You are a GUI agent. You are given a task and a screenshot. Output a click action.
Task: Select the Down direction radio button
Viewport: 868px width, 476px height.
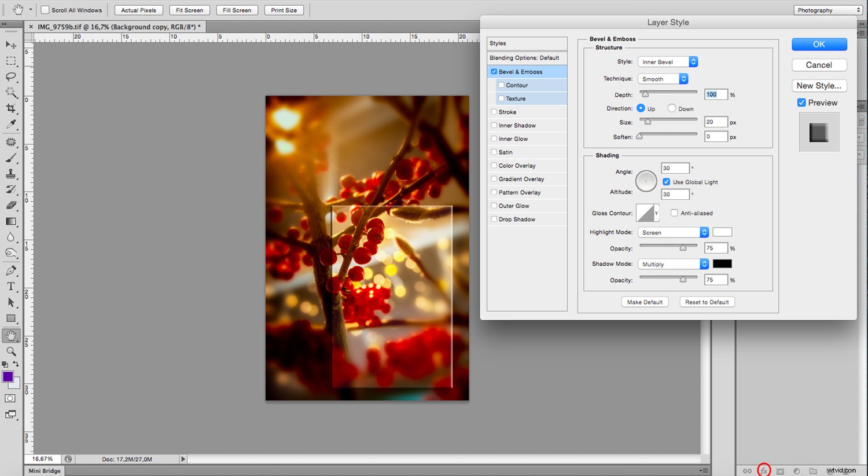click(x=672, y=108)
